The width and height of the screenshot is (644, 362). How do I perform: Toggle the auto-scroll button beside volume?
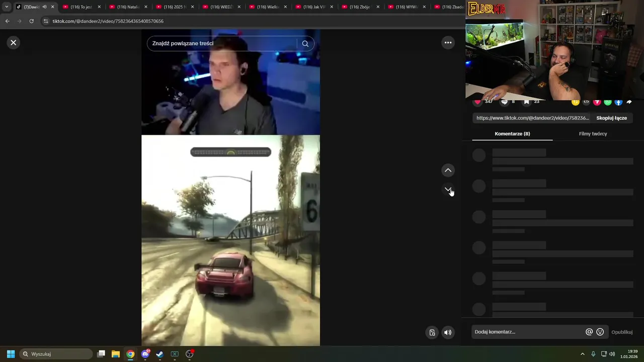[x=432, y=332]
